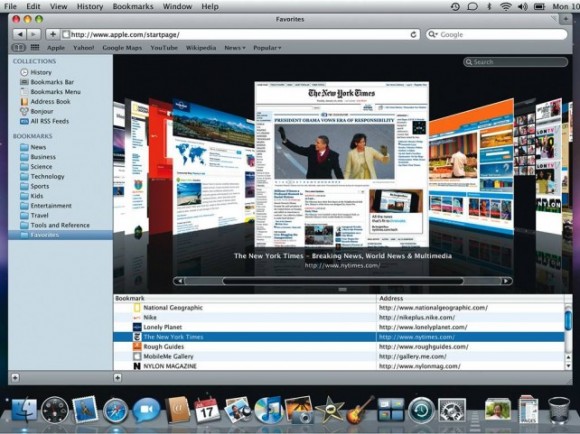Image resolution: width=580 pixels, height=434 pixels.
Task: Open Google search options magnifier dropdown
Action: [432, 34]
